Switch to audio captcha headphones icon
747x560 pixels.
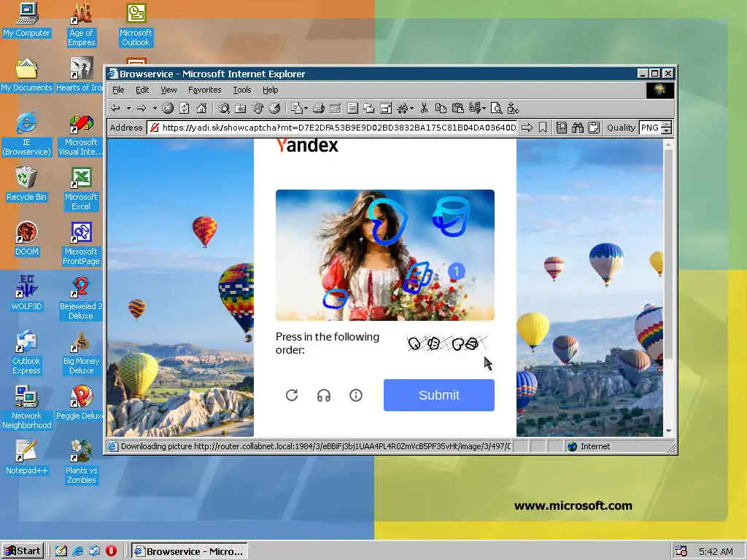pyautogui.click(x=324, y=395)
